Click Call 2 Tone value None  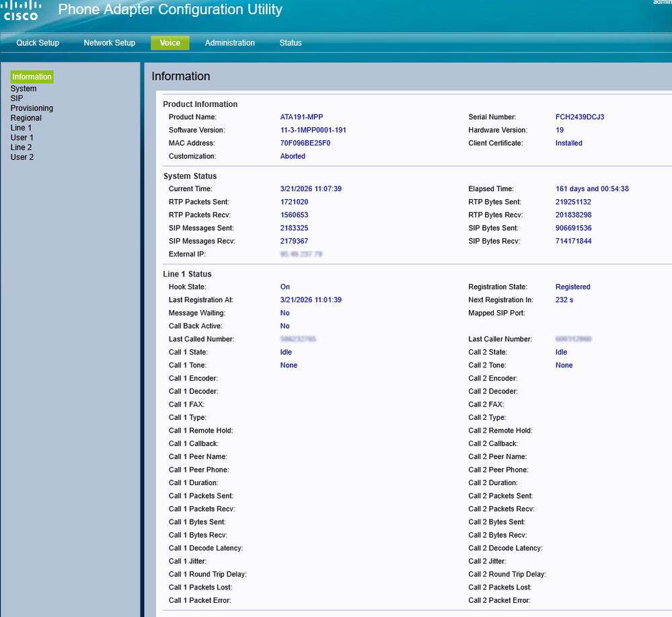click(x=564, y=365)
